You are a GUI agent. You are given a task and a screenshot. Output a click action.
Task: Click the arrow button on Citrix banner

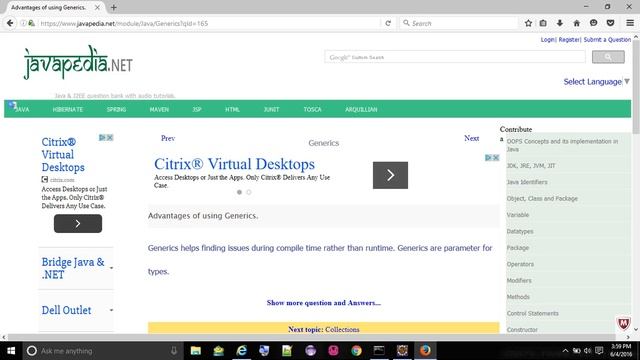[x=390, y=175]
